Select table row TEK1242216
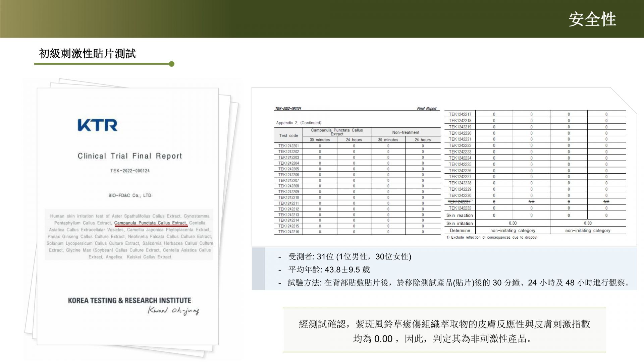The width and height of the screenshot is (644, 362). click(288, 232)
